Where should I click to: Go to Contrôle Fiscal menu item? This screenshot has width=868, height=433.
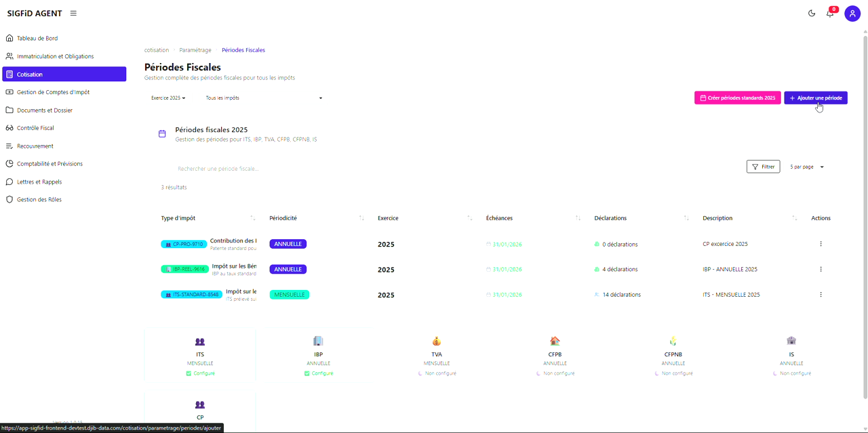tap(35, 128)
